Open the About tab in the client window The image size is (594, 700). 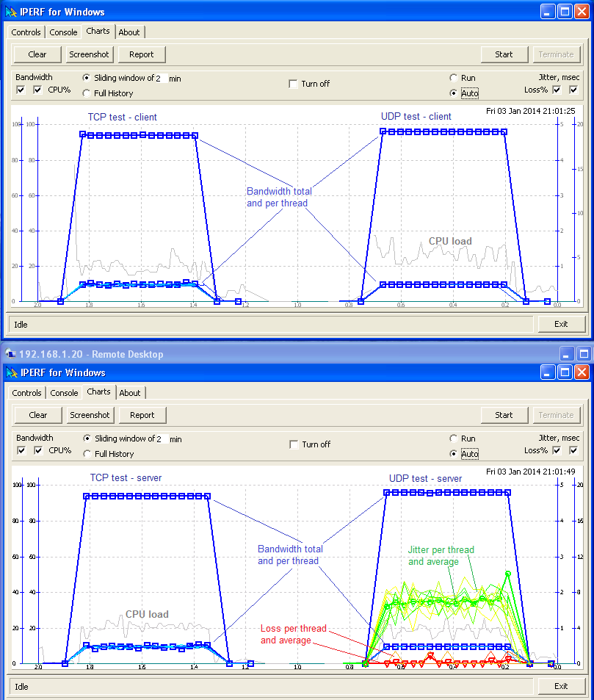129,32
